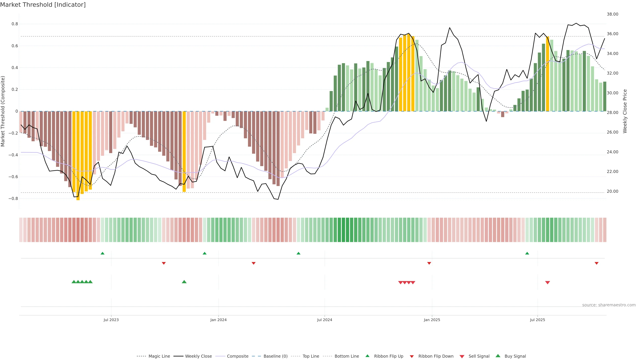Screen dimensions: 644x362
Task: Click the Buy Signal legend triangle icon
Action: tap(498, 356)
